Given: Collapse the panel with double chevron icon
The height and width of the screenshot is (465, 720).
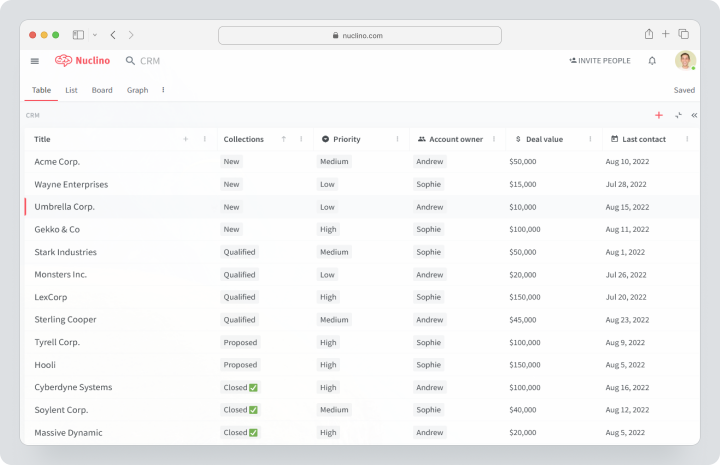Looking at the screenshot, I should click(694, 115).
